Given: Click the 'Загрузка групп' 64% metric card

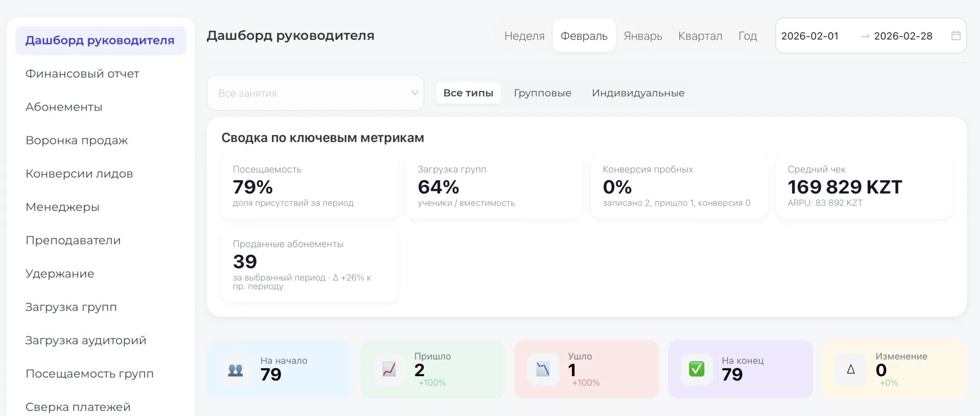Looking at the screenshot, I should pyautogui.click(x=494, y=186).
